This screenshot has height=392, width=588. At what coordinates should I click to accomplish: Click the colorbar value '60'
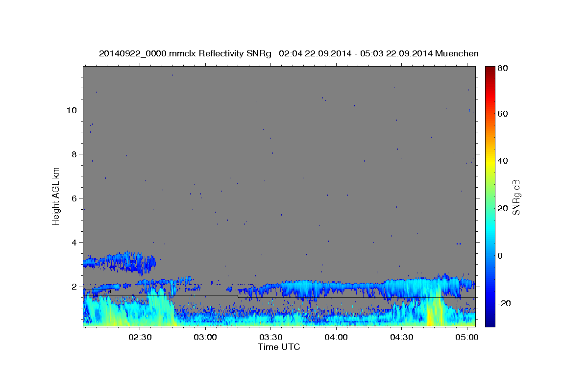(502, 114)
